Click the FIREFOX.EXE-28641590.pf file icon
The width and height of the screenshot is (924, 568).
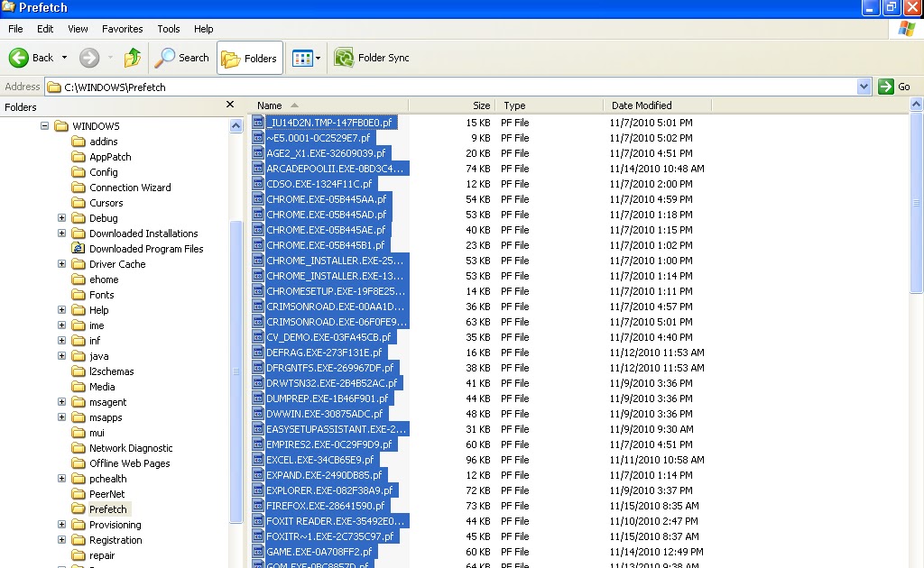click(257, 505)
